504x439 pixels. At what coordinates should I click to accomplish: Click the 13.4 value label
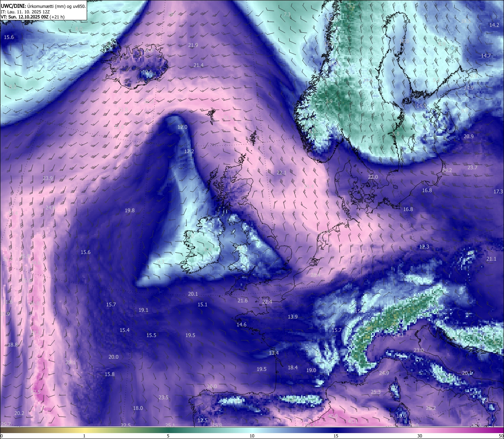click(x=274, y=353)
